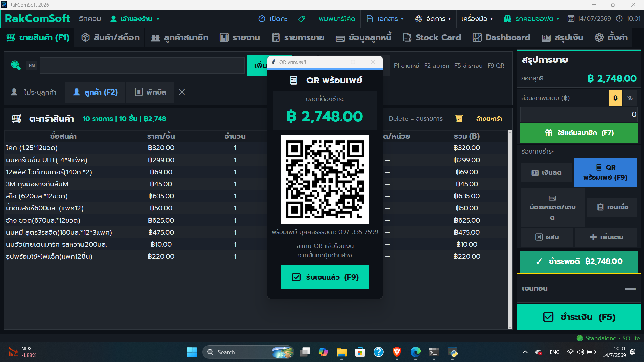Expand the เอกสาร documents dropdown

[x=385, y=19]
